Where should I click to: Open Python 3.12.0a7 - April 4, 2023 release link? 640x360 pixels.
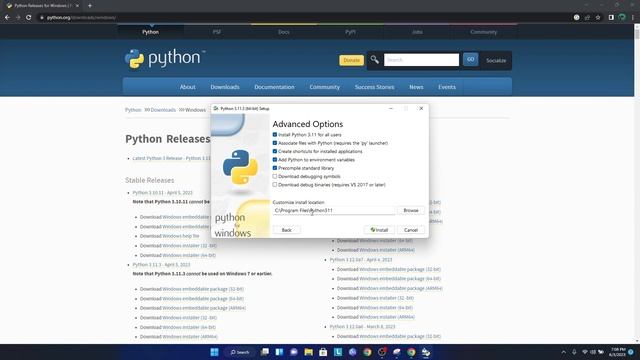tap(361, 260)
